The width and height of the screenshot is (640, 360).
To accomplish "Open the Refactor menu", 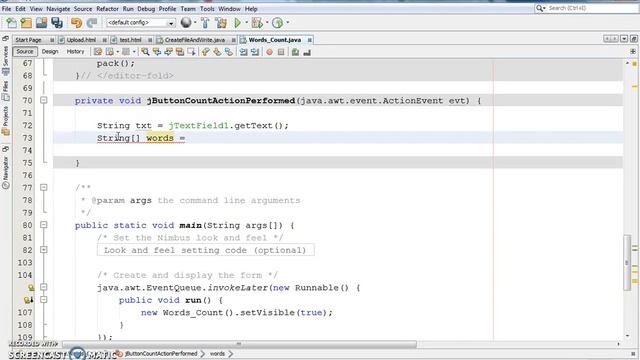I will 107,9.
